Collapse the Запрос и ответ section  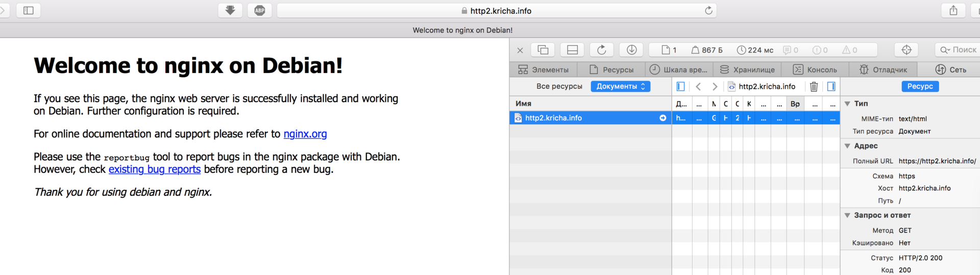tap(847, 215)
